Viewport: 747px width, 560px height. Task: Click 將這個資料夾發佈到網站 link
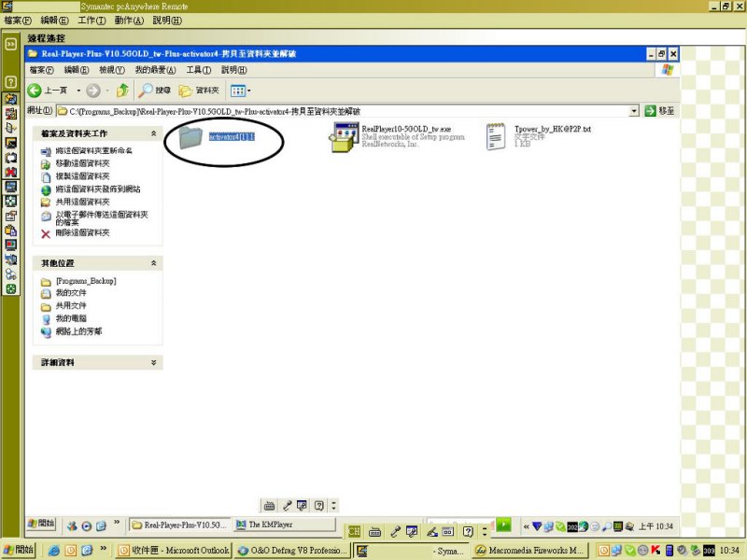pyautogui.click(x=98, y=189)
